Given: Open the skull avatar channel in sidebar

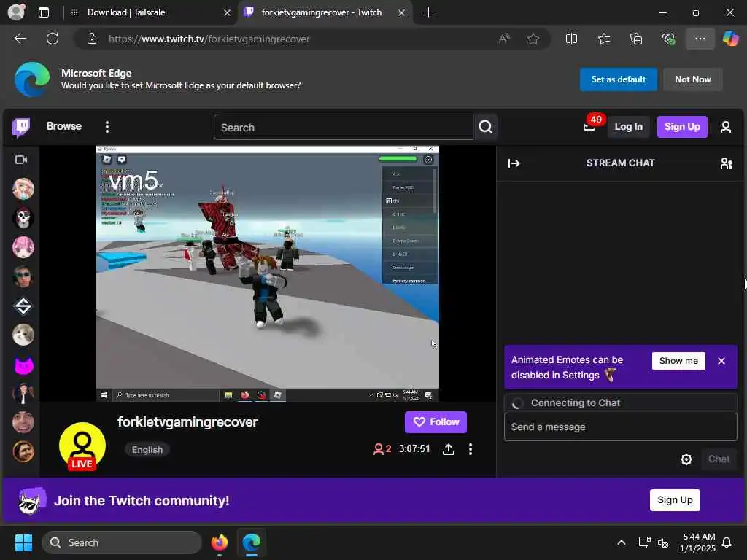Looking at the screenshot, I should pos(23,218).
